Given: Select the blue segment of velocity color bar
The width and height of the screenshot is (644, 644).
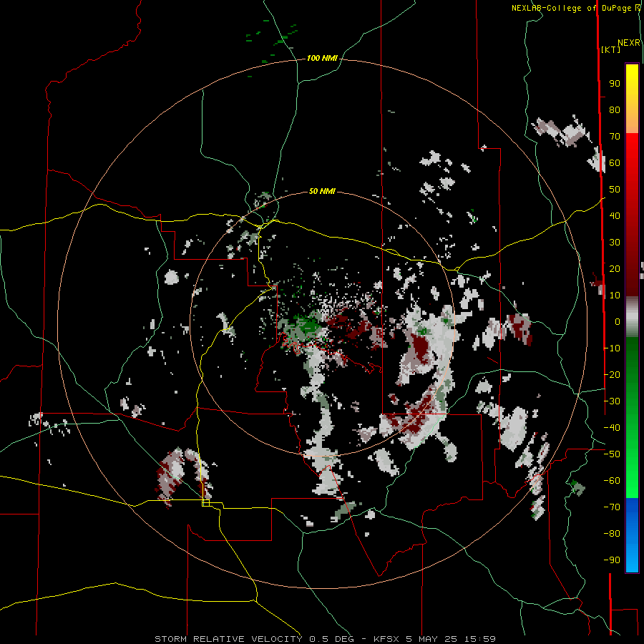Looking at the screenshot, I should pyautogui.click(x=632, y=535).
